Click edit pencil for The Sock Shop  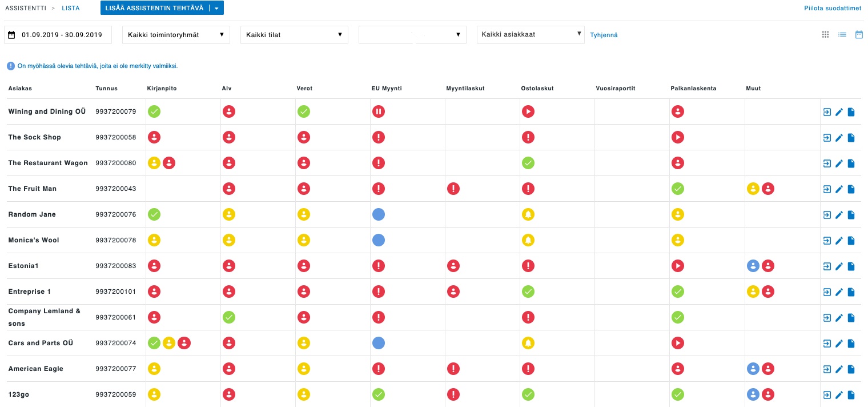[x=839, y=137]
